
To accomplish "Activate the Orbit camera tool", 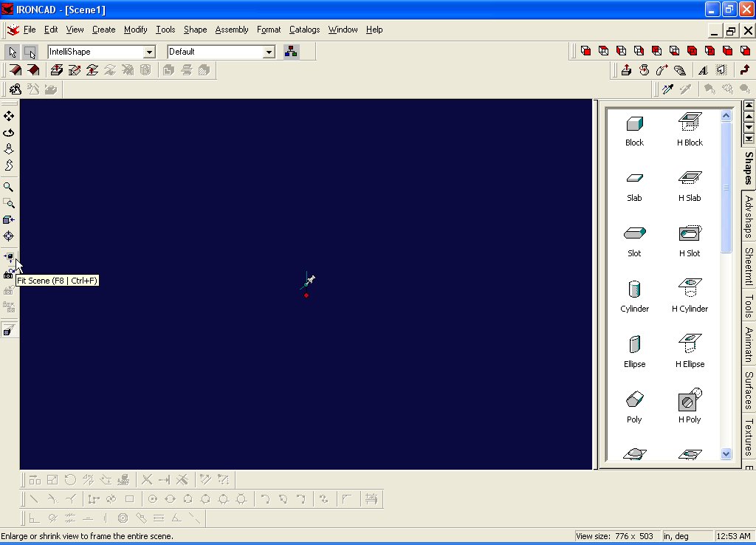I will (9, 132).
